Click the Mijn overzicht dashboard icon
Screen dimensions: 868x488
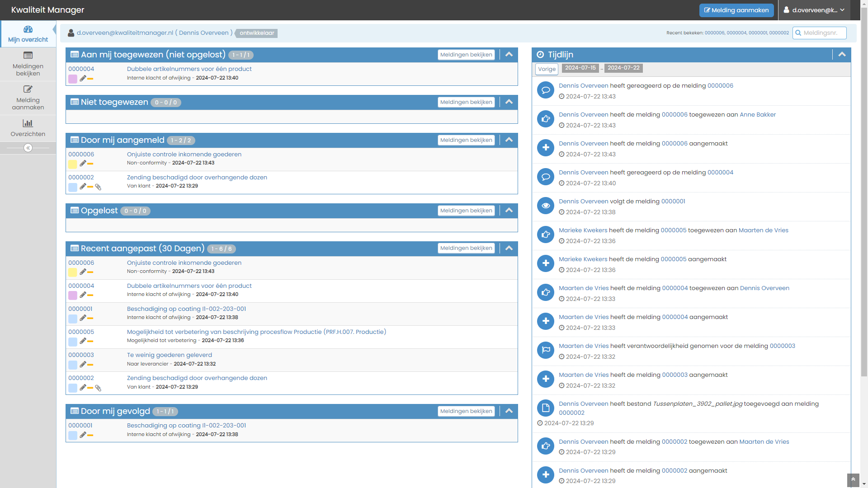click(x=28, y=29)
